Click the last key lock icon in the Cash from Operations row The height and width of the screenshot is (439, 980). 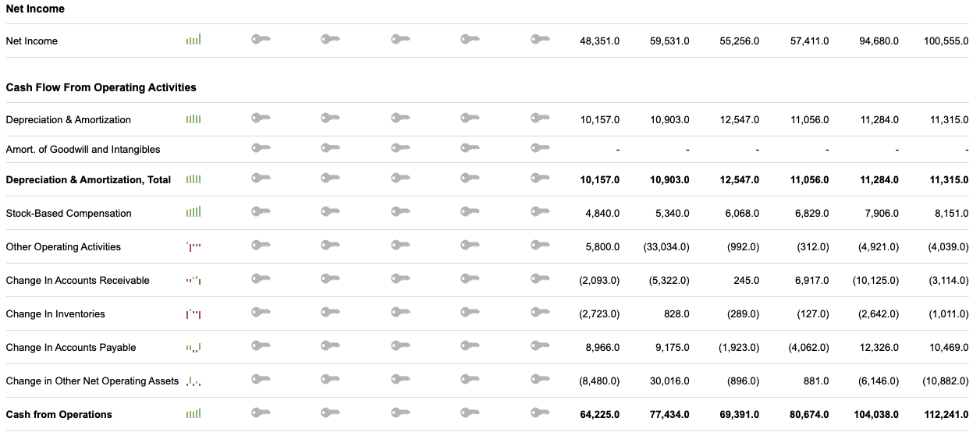coord(540,412)
